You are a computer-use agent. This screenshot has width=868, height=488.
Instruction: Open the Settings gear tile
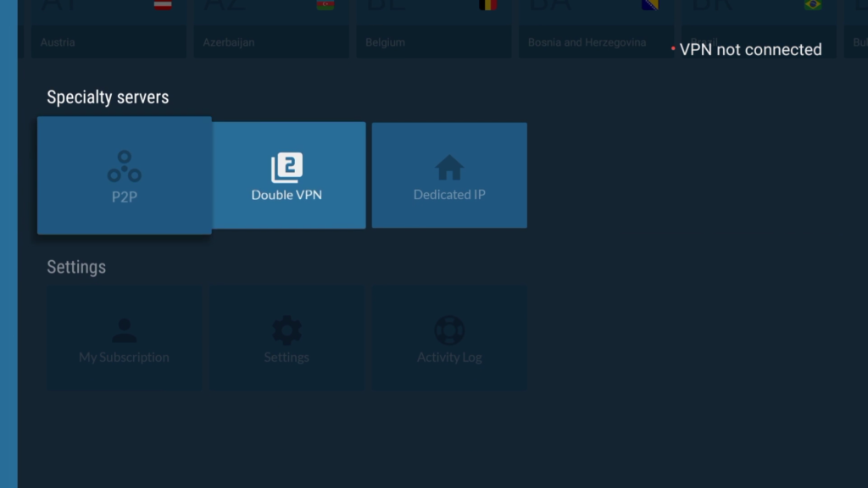tap(287, 338)
